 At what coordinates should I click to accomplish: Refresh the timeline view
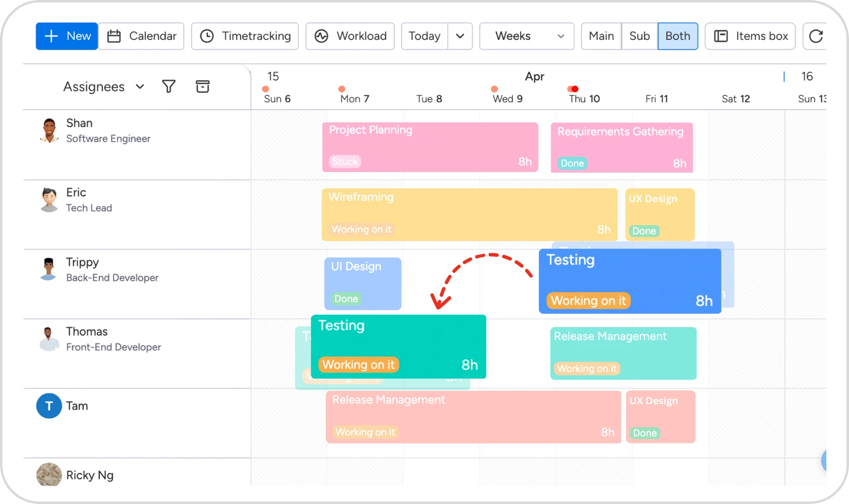point(816,36)
